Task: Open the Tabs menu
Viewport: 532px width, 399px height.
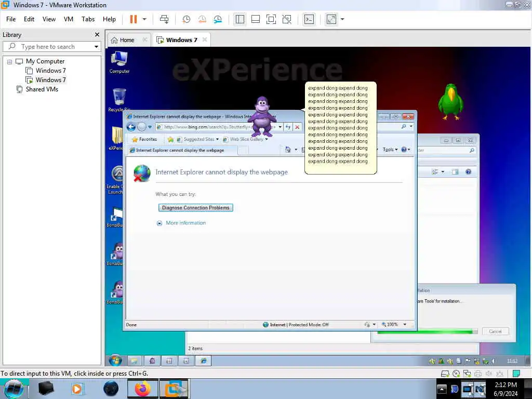Action: point(88,19)
